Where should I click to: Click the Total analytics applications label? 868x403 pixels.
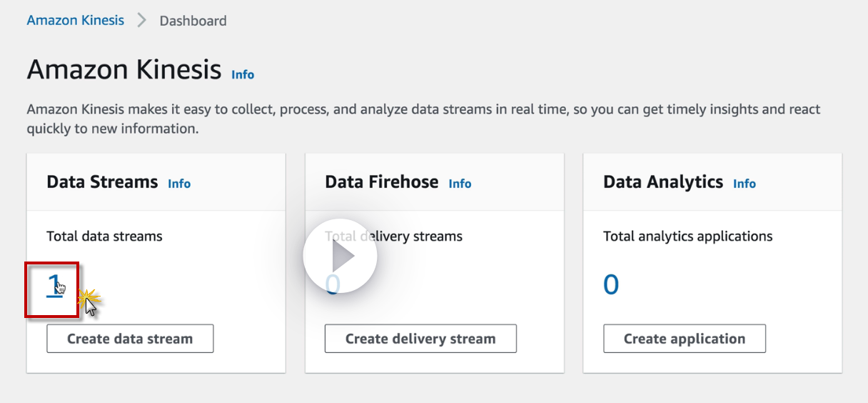click(x=687, y=236)
